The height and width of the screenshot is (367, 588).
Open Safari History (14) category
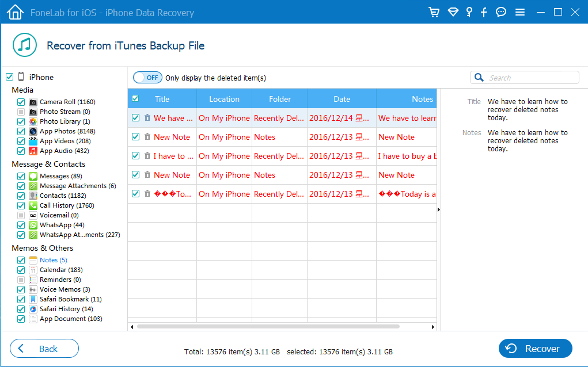tap(66, 308)
